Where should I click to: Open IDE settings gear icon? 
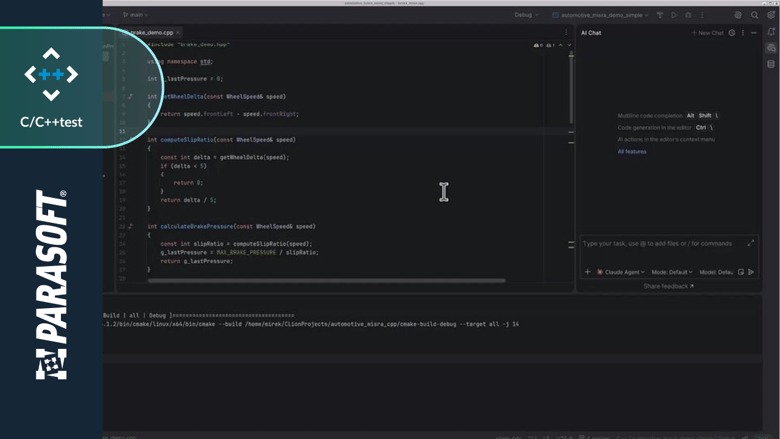771,15
